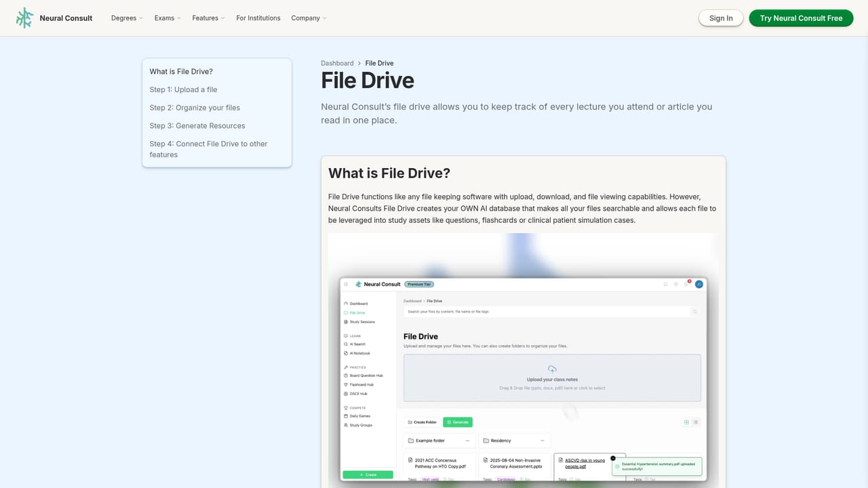Click the sidebar collapse icon in the embedded app header
Image resolution: width=868 pixels, height=488 pixels.
[x=346, y=284]
